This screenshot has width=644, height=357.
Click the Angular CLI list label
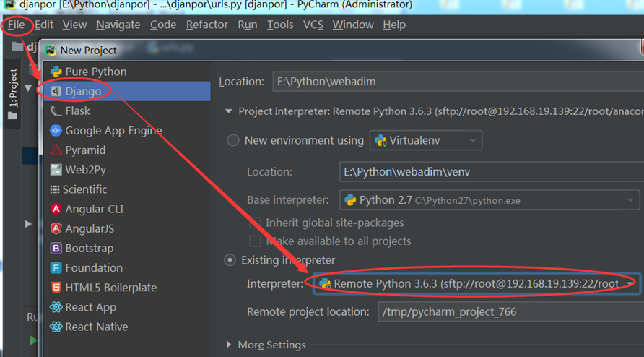94,209
